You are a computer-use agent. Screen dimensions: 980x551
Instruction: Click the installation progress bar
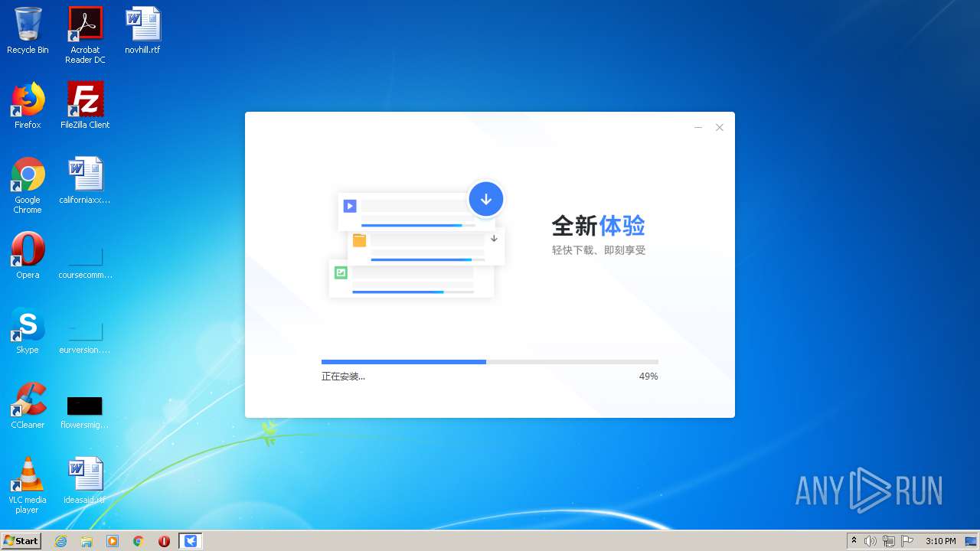pyautogui.click(x=490, y=362)
